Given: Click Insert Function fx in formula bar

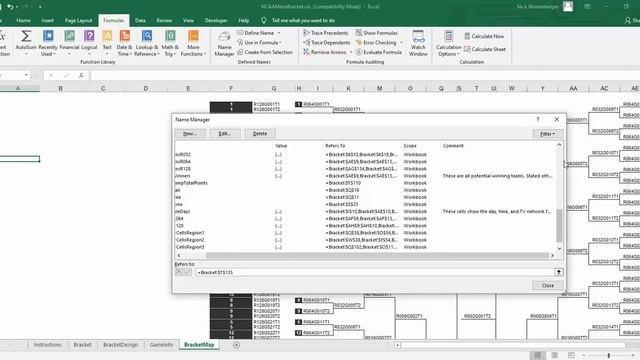Looking at the screenshot, I should tap(81, 75).
